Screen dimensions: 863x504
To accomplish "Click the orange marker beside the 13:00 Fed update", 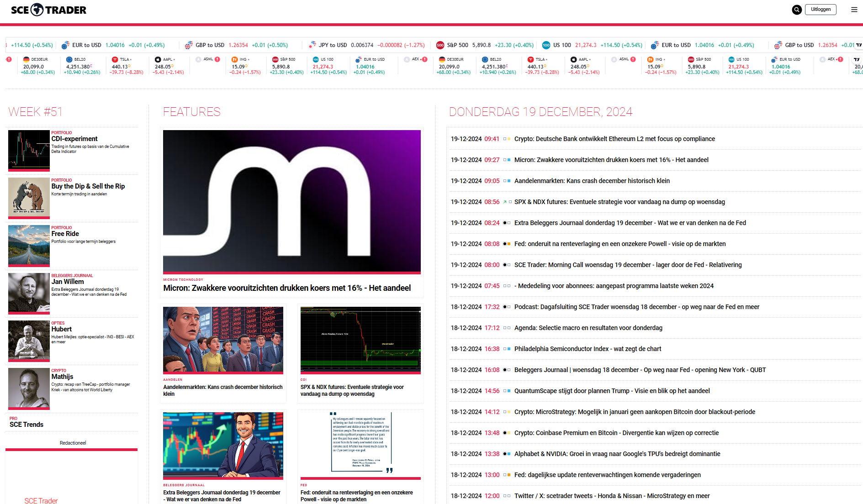I will coord(509,475).
